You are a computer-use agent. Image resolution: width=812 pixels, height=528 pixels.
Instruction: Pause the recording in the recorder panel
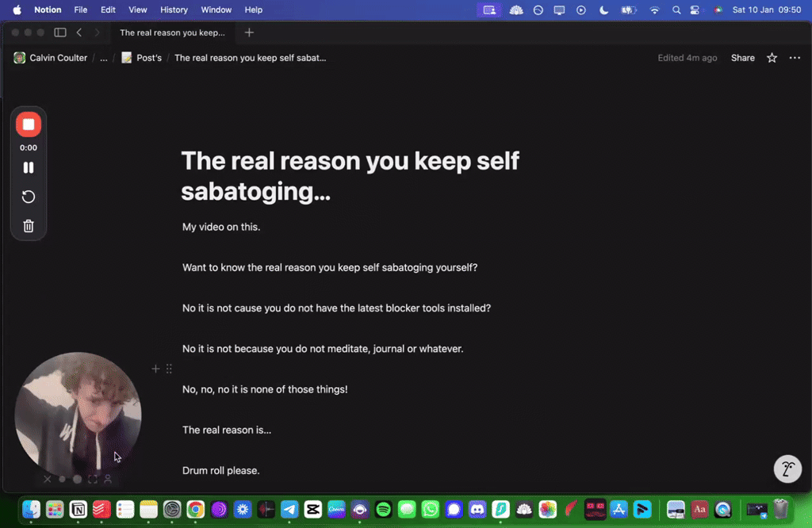coord(29,167)
